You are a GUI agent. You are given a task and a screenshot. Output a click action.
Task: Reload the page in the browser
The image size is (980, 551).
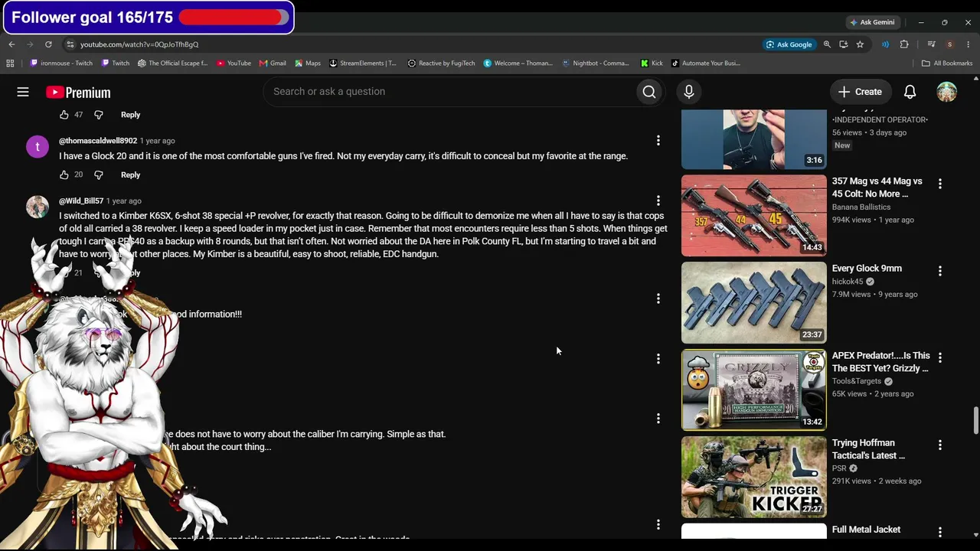pyautogui.click(x=48, y=44)
